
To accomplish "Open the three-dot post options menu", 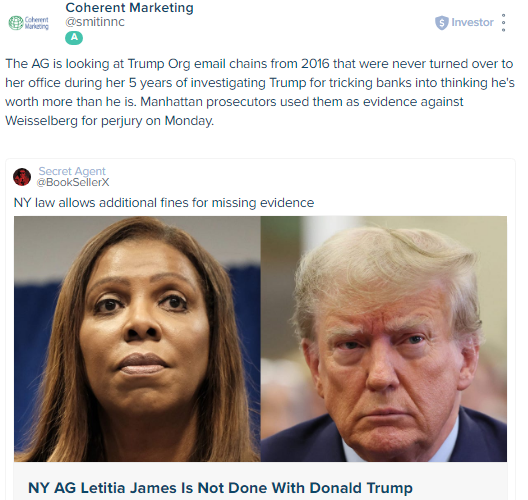I will 503,23.
